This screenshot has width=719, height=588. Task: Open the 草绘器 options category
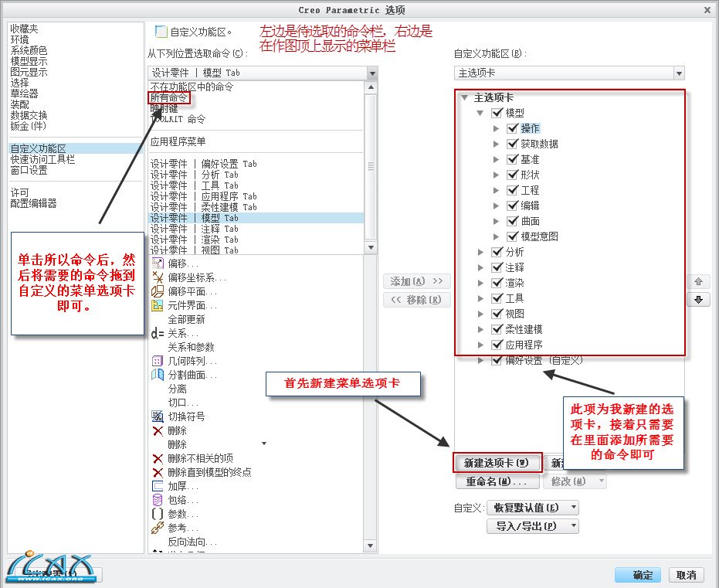tap(24, 93)
